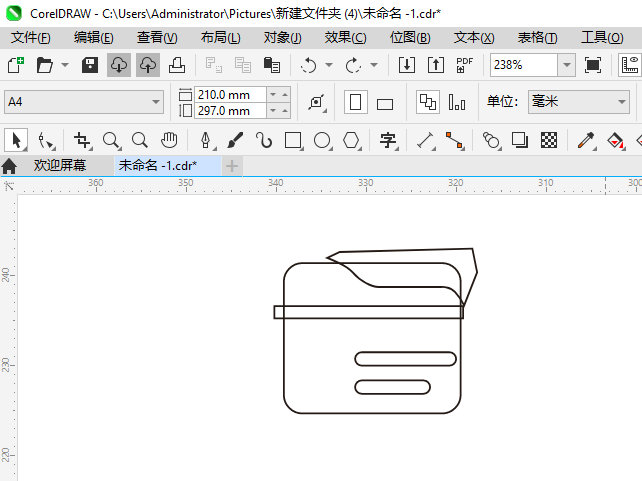Decrease page height with down stepper
The width and height of the screenshot is (642, 481).
pyautogui.click(x=273, y=111)
